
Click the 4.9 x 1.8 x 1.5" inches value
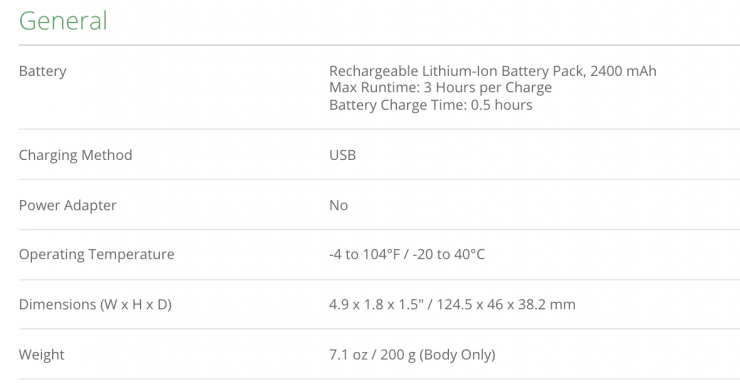coord(374,304)
